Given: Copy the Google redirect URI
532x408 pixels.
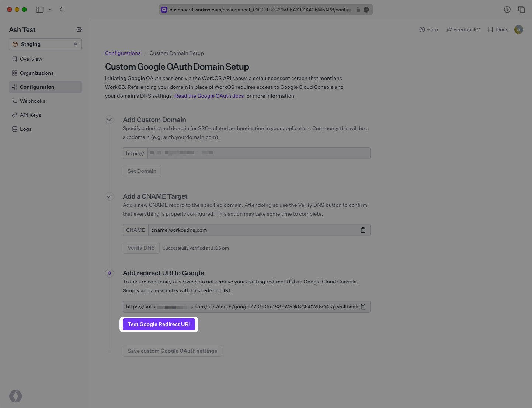Looking at the screenshot, I should tap(363, 306).
